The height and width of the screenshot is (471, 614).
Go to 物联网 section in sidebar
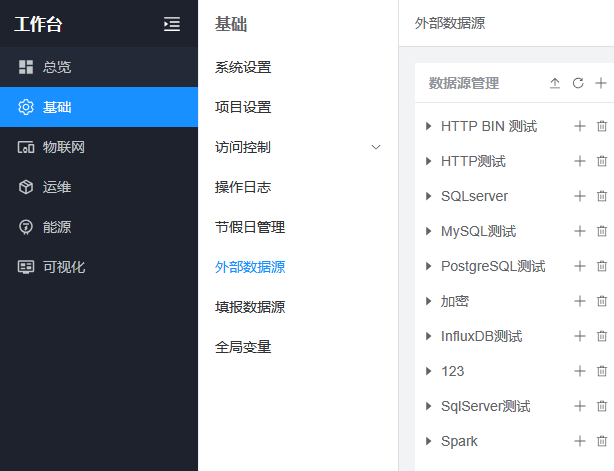point(63,147)
